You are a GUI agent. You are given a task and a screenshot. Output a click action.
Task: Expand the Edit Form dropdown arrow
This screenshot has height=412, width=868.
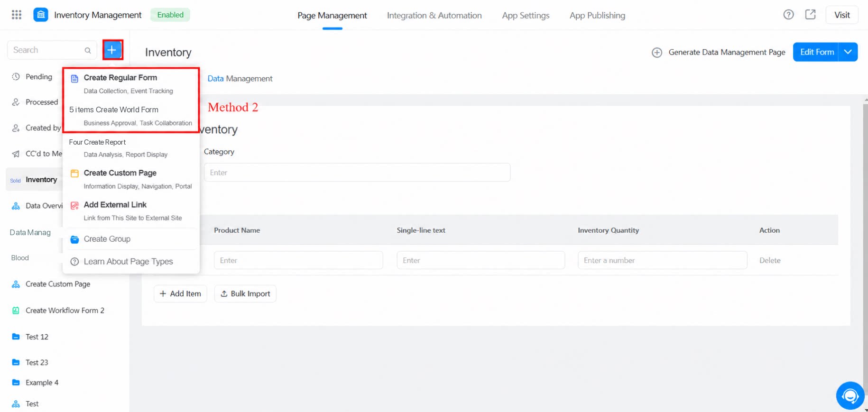pos(848,52)
